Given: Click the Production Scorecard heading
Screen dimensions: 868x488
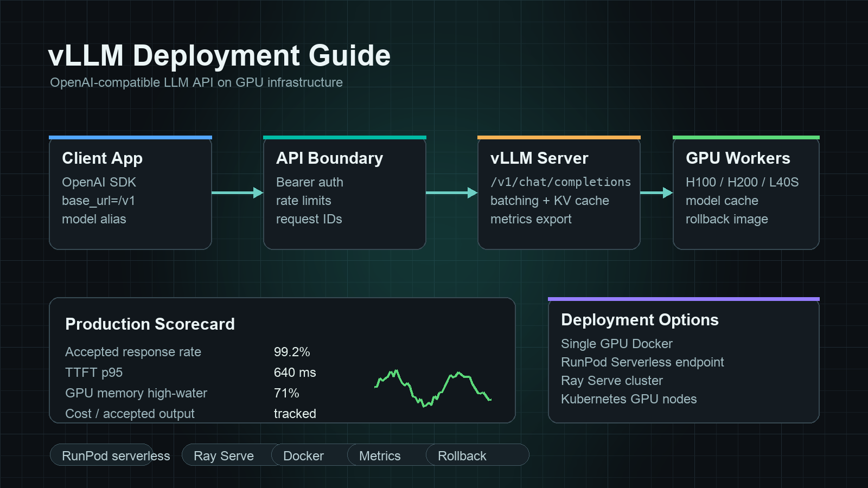Looking at the screenshot, I should click(x=150, y=324).
